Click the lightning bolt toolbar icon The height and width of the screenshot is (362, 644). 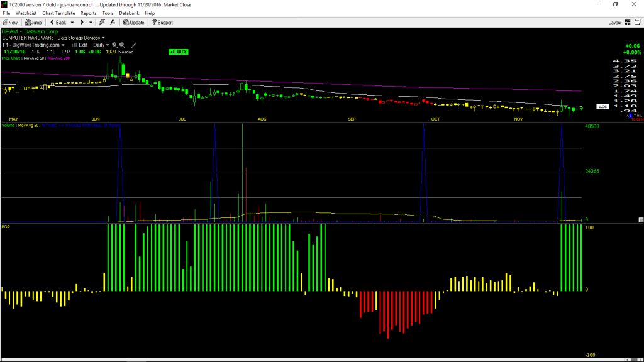pyautogui.click(x=102, y=23)
